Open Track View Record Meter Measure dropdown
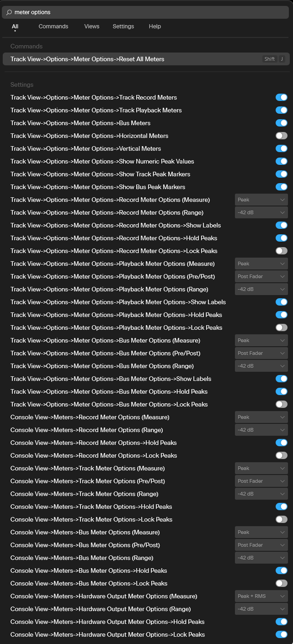The width and height of the screenshot is (293, 644). [261, 200]
